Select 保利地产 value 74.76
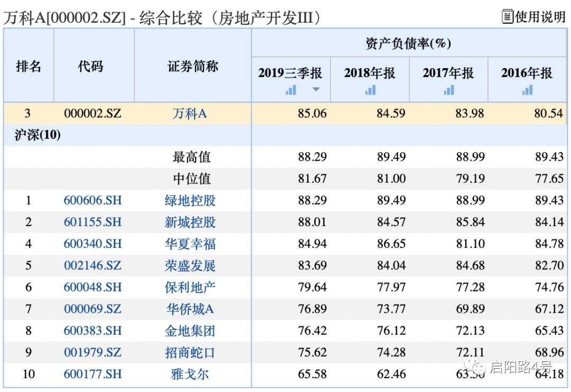571x392 pixels. (549, 287)
